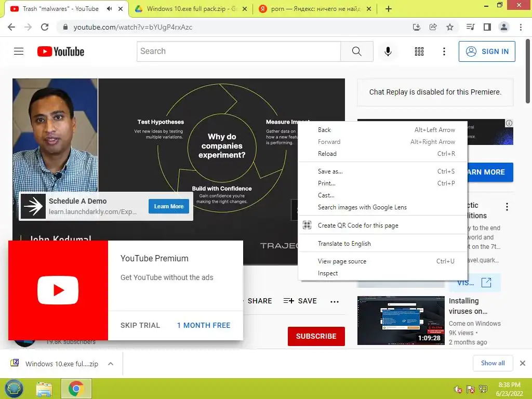Start voice search with the microphone icon
The height and width of the screenshot is (399, 532).
click(x=388, y=51)
